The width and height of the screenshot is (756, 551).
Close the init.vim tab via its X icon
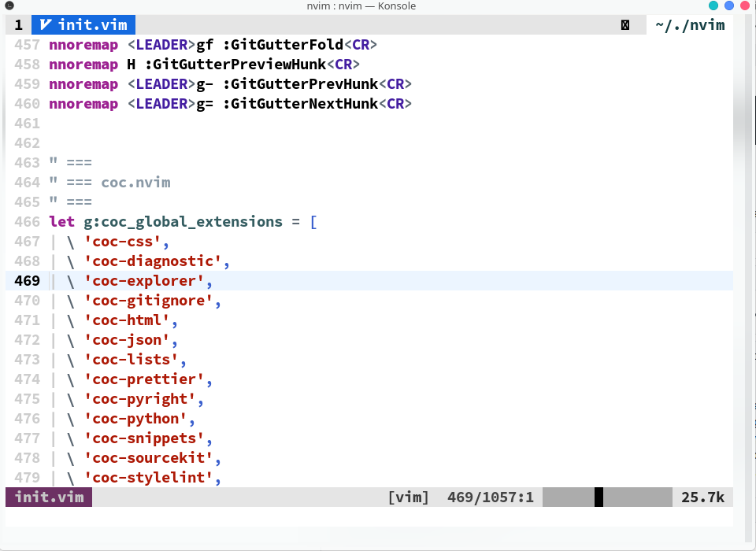(625, 24)
